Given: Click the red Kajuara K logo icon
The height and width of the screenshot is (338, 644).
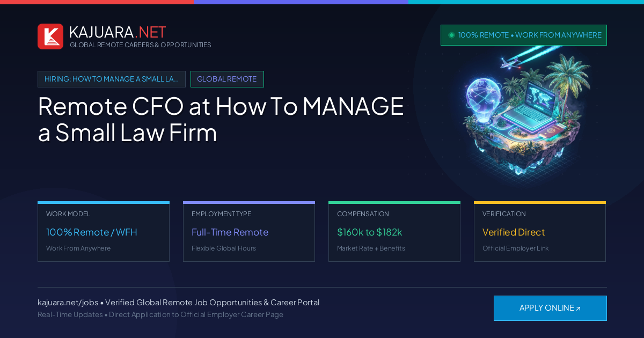Looking at the screenshot, I should pos(50,36).
